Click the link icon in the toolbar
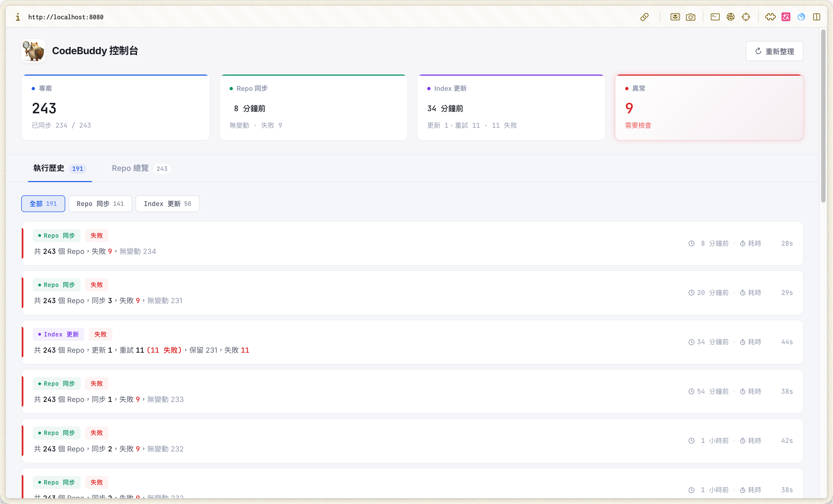The image size is (833, 504). tap(644, 17)
